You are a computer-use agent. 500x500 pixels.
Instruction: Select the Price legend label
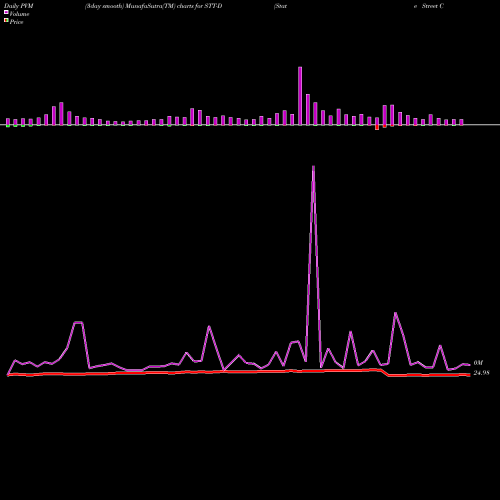tap(16, 22)
